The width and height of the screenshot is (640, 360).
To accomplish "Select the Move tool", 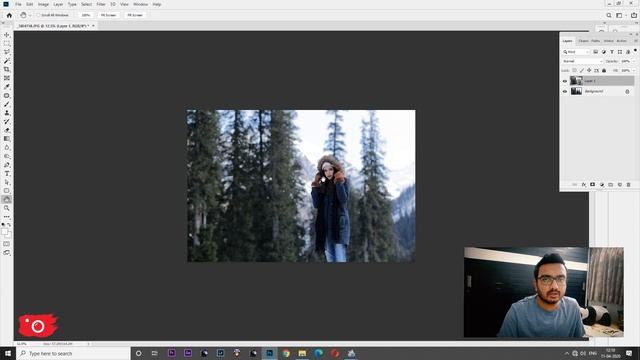I will (x=7, y=35).
